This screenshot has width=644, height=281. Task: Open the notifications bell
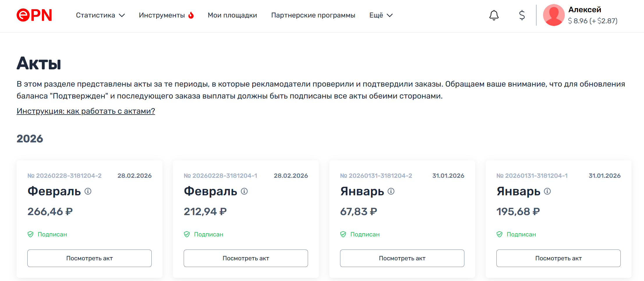point(494,15)
